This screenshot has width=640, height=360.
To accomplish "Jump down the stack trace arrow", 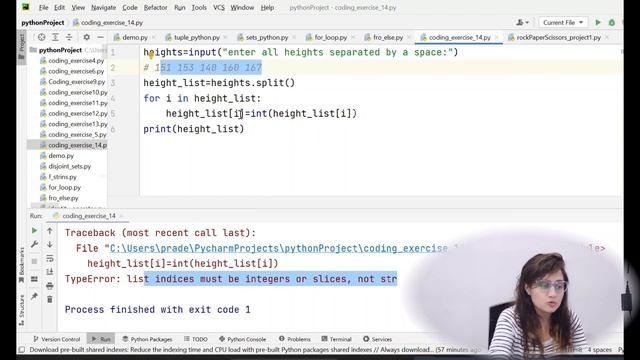I will tap(50, 244).
